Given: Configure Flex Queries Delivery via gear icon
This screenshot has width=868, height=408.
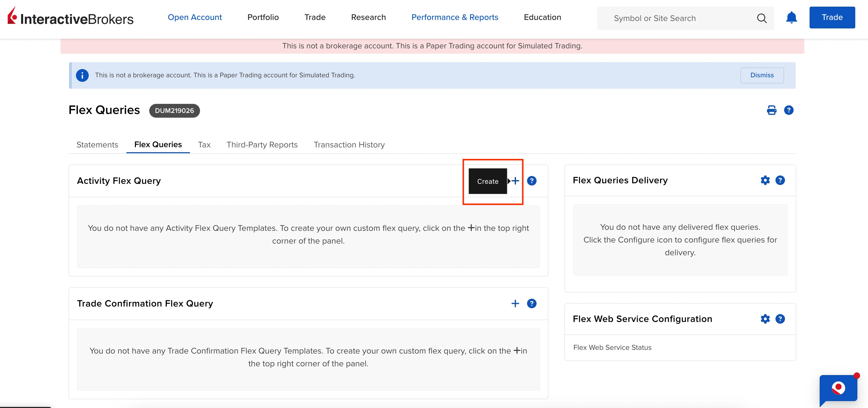Looking at the screenshot, I should click(765, 180).
